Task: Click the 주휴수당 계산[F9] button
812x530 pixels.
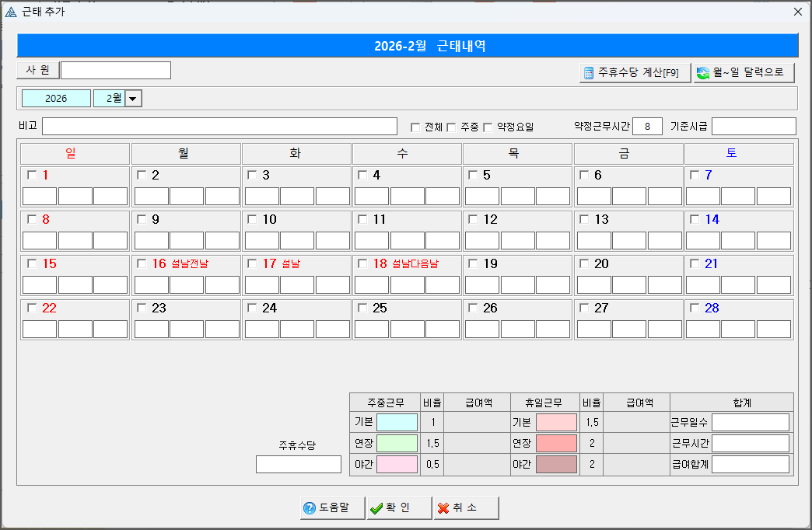Action: (x=635, y=72)
